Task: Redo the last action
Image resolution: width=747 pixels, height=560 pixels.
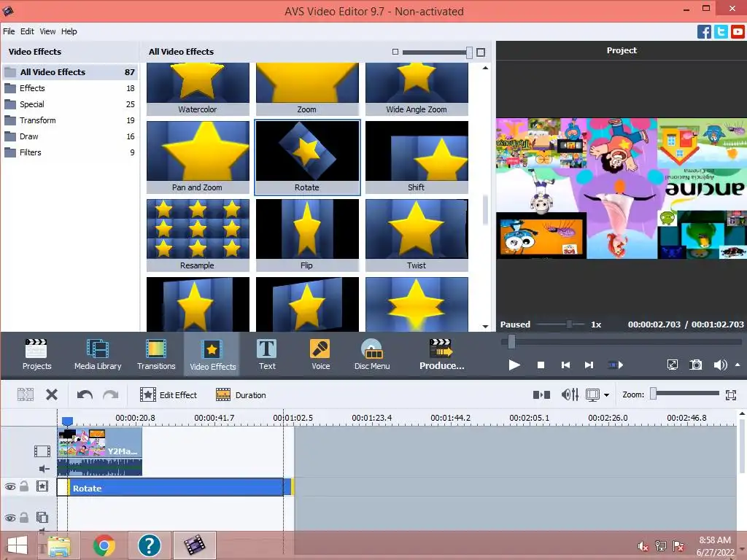Action: click(x=111, y=394)
